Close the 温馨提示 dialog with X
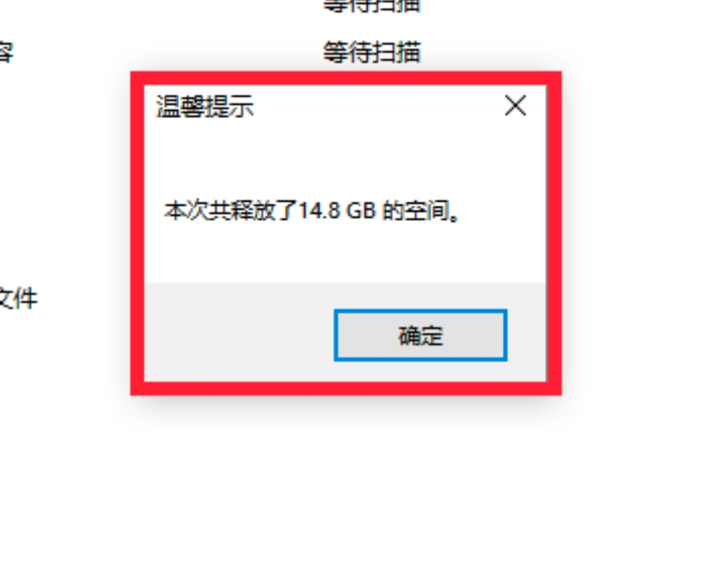 516,106
